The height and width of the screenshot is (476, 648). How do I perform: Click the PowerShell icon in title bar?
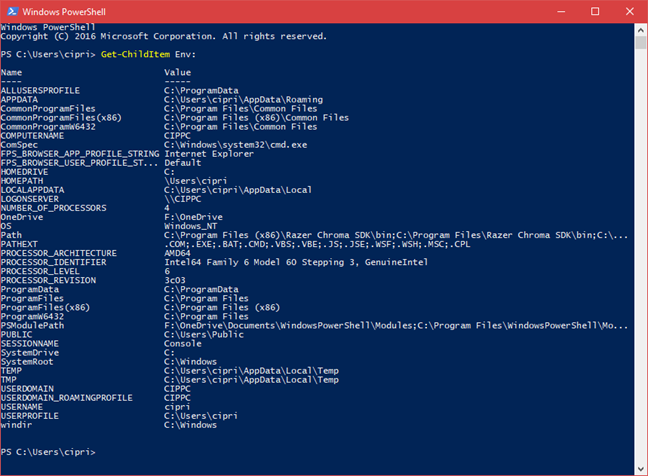(12, 11)
